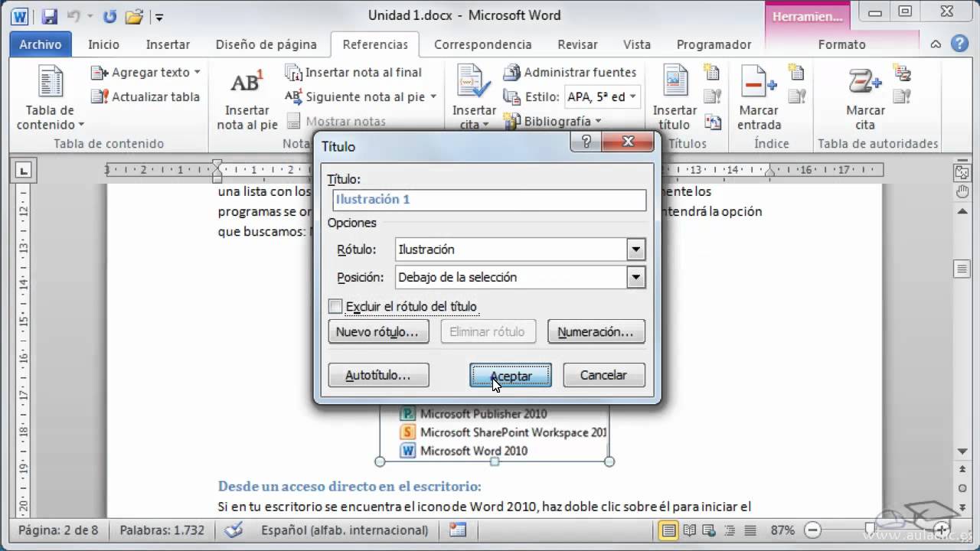The image size is (980, 551).
Task: Click Actualizar tabla de autoridades icon
Action: [903, 96]
